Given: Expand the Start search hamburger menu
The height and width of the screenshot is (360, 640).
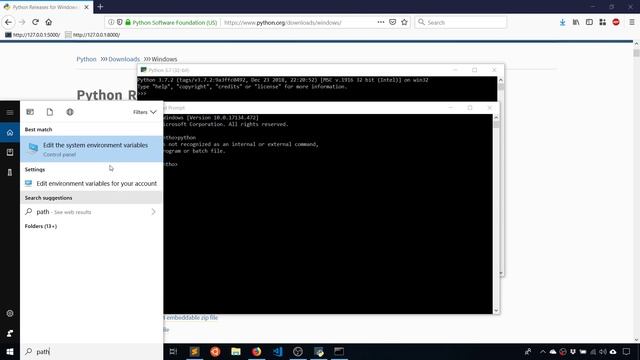Looking at the screenshot, I should (x=10, y=112).
